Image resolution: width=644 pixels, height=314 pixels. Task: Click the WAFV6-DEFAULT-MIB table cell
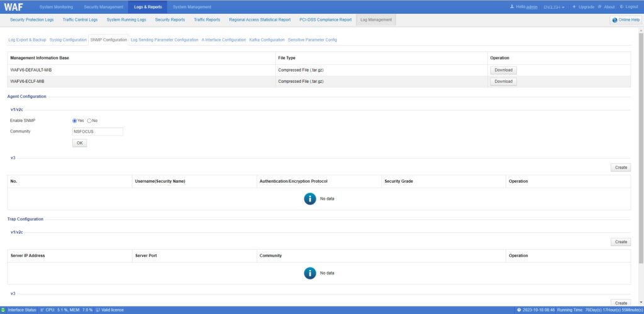pos(142,70)
